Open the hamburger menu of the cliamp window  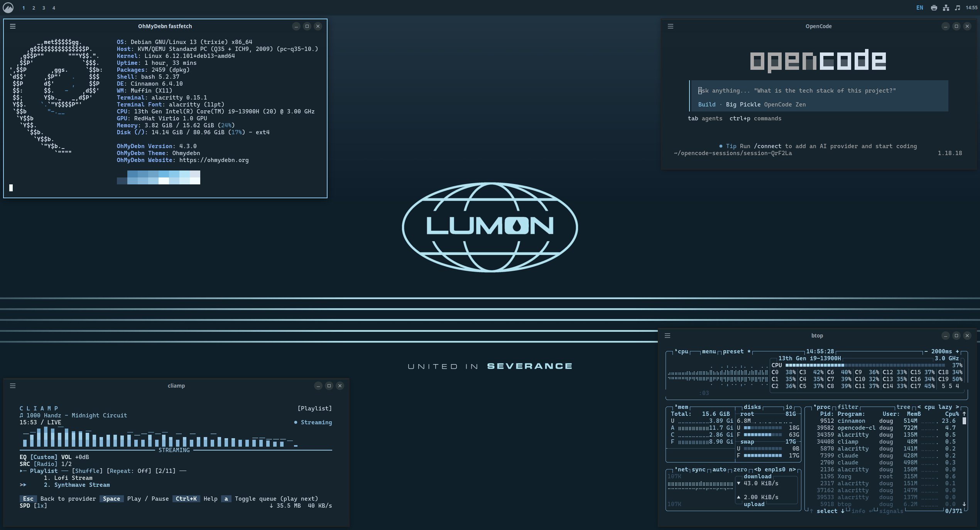click(x=13, y=386)
